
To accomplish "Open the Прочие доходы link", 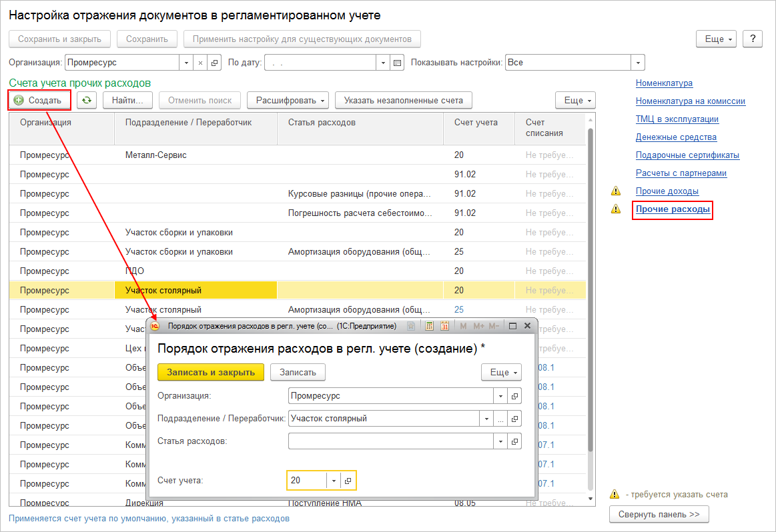I will coord(667,191).
